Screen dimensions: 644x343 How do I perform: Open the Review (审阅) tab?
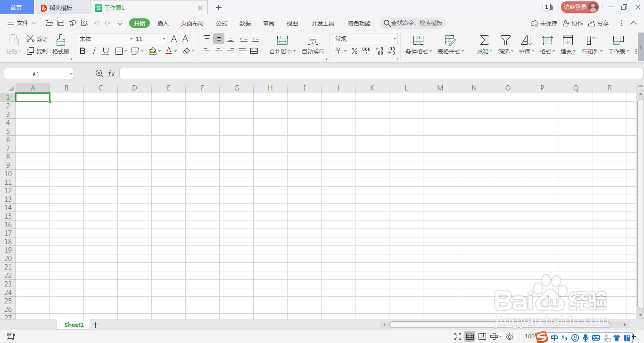269,23
